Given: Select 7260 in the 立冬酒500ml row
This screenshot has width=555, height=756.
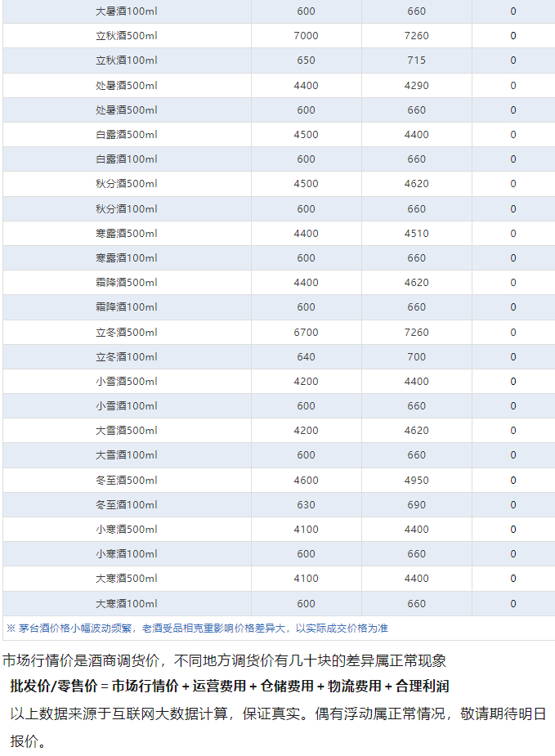Looking at the screenshot, I should click(x=416, y=332).
